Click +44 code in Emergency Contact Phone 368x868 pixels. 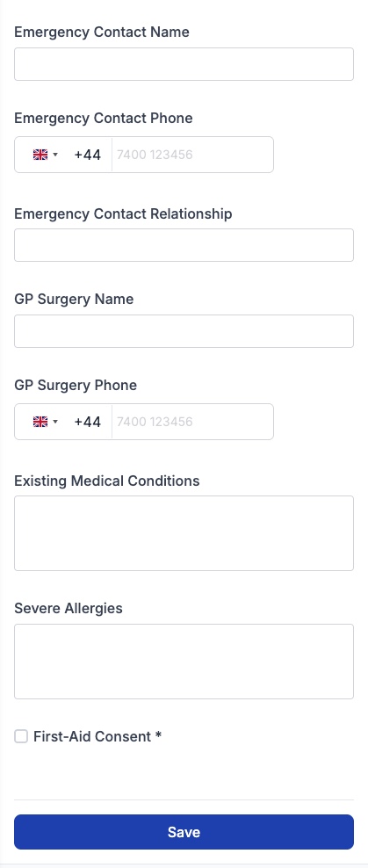(x=88, y=155)
